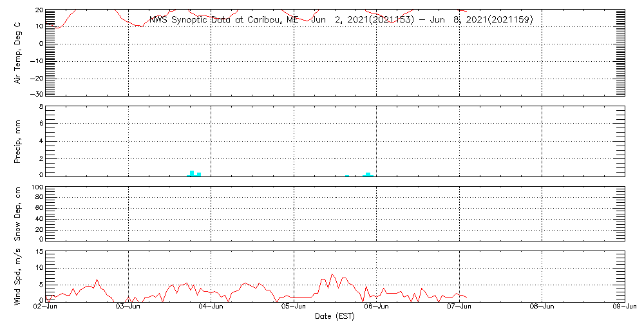Screen dimensions: 644x322
Task: Click the Air Temp, Deg C axis label
Action: click(x=18, y=52)
